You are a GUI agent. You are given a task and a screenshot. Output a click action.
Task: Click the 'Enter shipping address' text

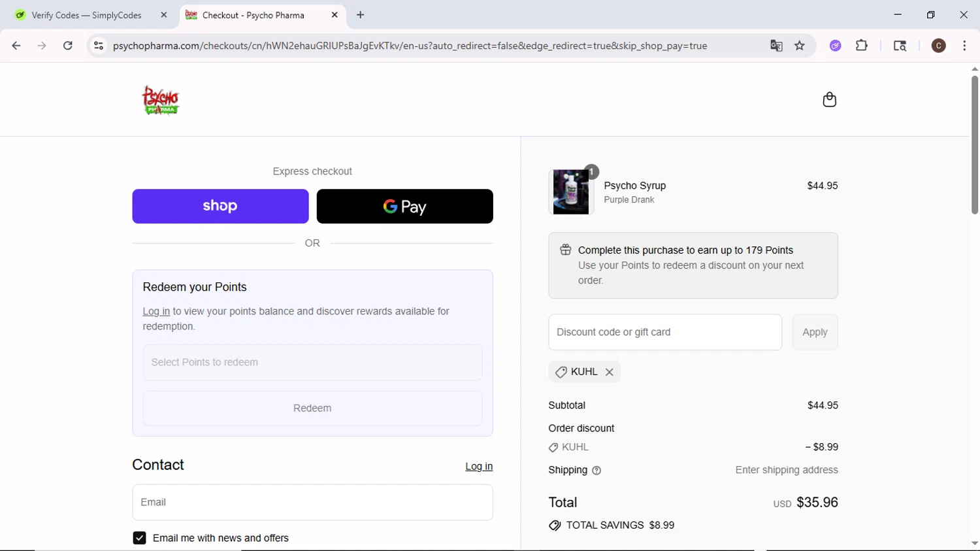pyautogui.click(x=787, y=470)
